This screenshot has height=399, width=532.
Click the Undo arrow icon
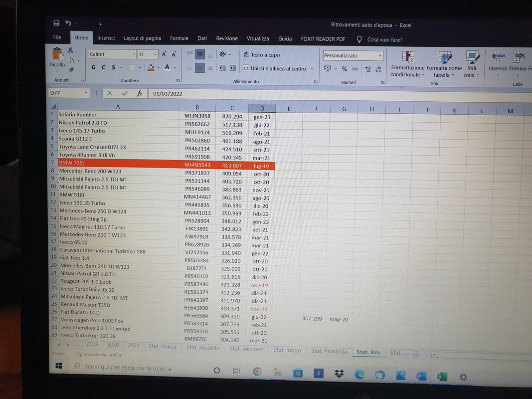click(x=68, y=23)
